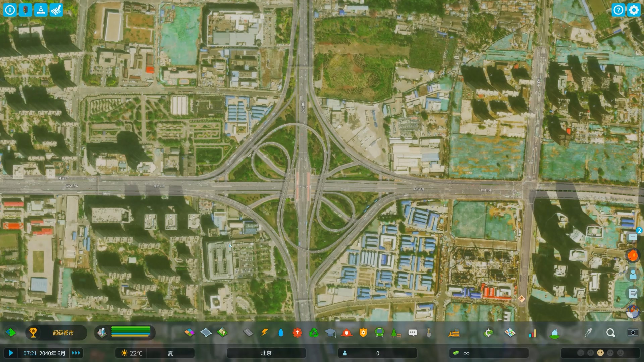Image resolution: width=644 pixels, height=362 pixels.
Task: Select the Police badge tool
Action: (x=363, y=333)
